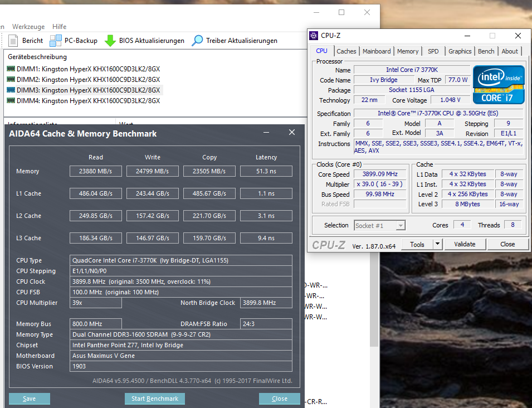The image size is (532, 408).
Task: Click the Intel Core i7 logo in CPU-Z
Action: coord(499,85)
